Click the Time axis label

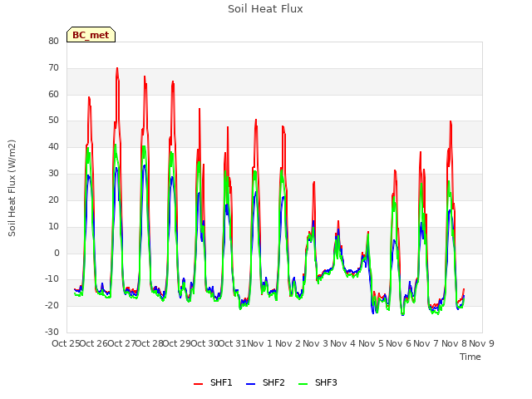click(x=470, y=357)
